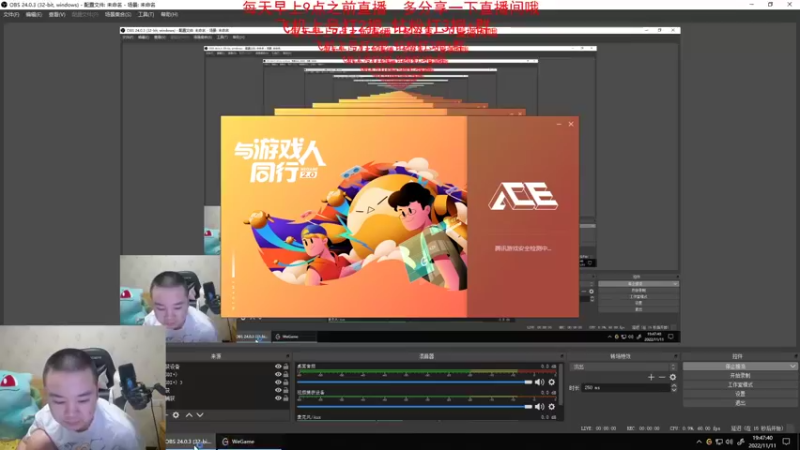Viewport: 800px width, 450px height.
Task: Toggle eye icon of the bottom source row
Action: point(278,398)
